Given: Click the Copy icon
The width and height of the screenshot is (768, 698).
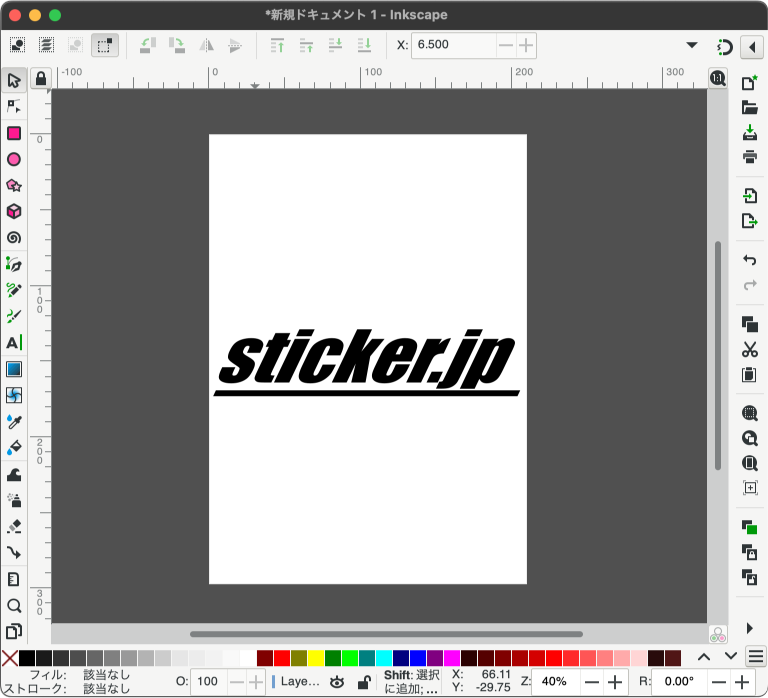Looking at the screenshot, I should point(749,324).
